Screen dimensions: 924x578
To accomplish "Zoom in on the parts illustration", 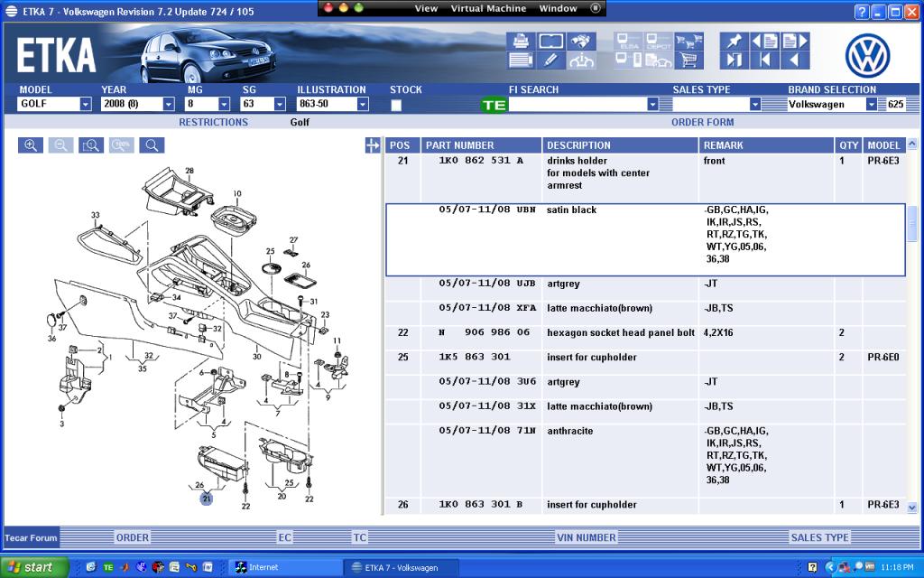I will tap(31, 145).
